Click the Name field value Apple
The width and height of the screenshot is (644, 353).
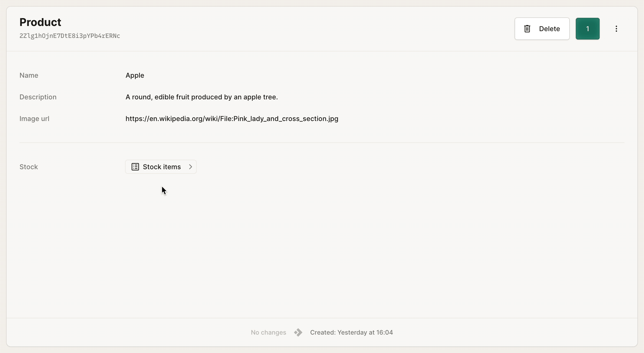tap(135, 75)
